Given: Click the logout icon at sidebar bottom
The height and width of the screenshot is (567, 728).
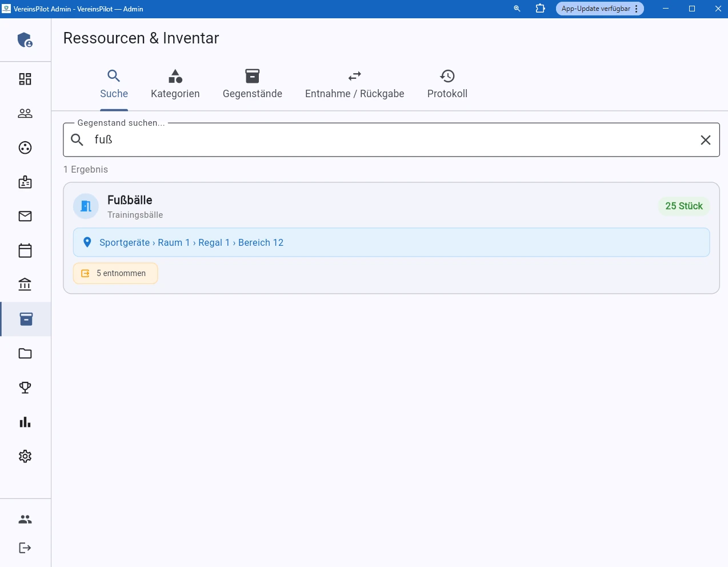Looking at the screenshot, I should pos(25,548).
